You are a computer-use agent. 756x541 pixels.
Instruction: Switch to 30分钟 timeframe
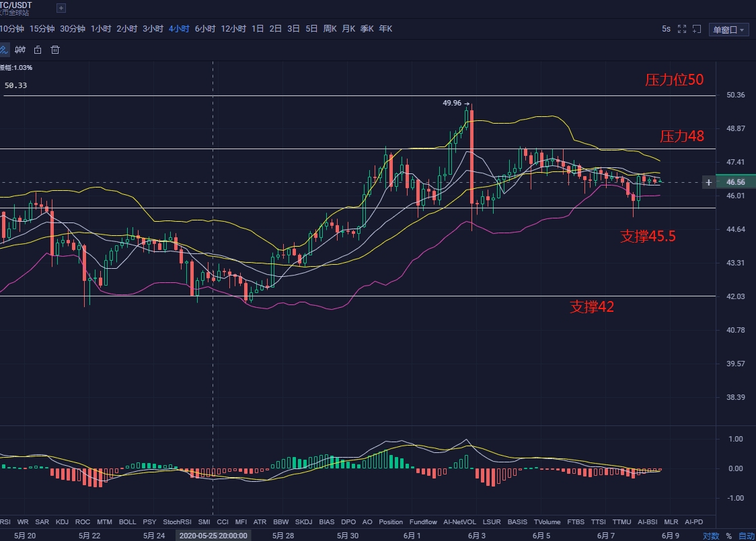point(73,29)
